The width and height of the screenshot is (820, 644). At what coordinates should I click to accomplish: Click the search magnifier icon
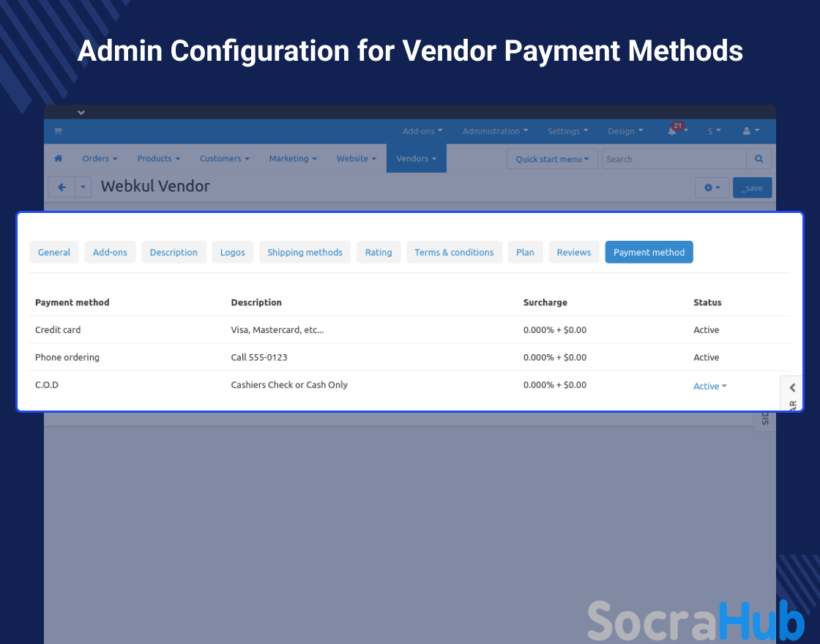(x=758, y=159)
